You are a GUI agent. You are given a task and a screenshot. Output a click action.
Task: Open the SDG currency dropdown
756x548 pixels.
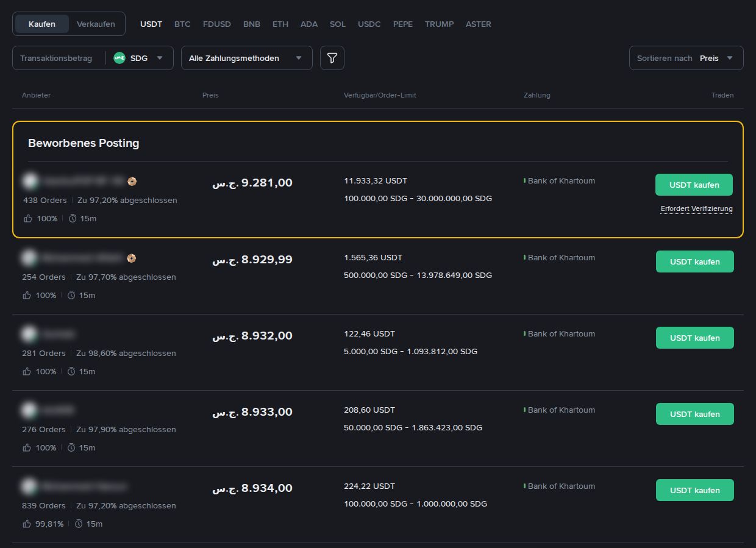(139, 58)
